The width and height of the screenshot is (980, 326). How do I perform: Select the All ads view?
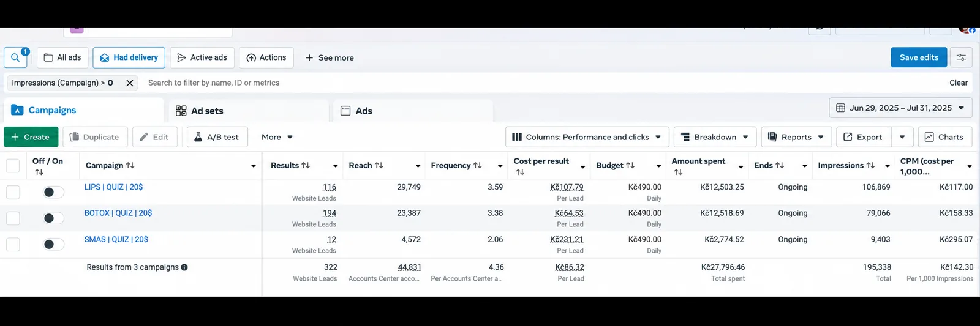[x=62, y=57]
